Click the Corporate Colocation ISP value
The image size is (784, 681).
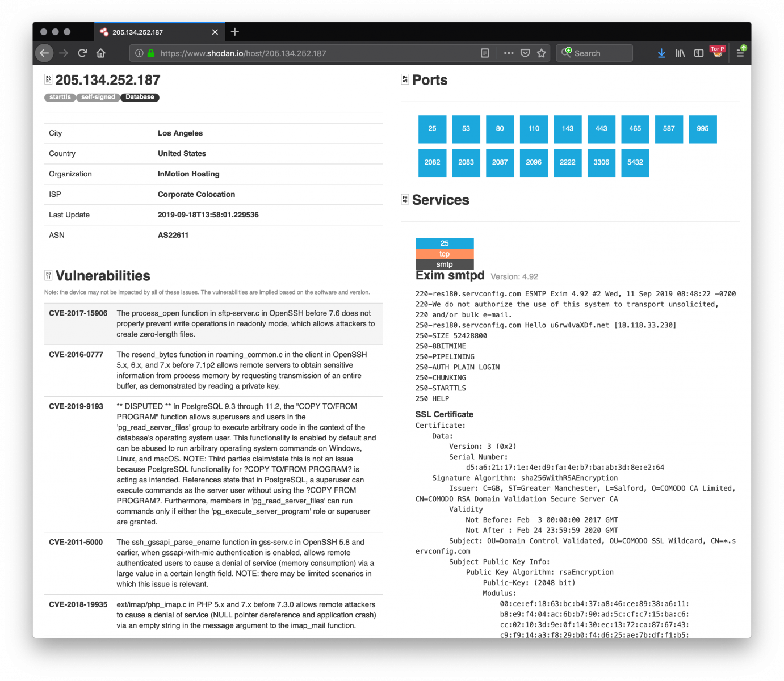(x=196, y=195)
